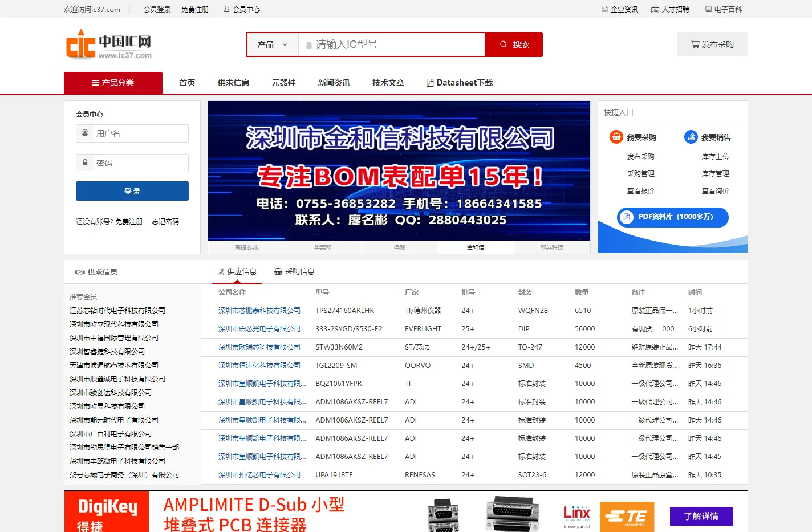Click the 采购管理 quick link
The height and width of the screenshot is (532, 812).
coord(640,173)
